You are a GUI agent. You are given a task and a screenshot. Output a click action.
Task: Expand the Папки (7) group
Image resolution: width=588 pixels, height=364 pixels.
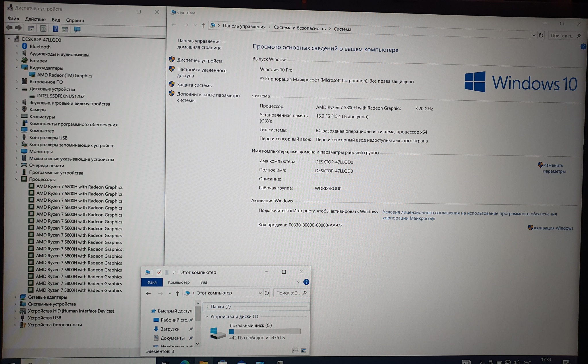click(207, 306)
